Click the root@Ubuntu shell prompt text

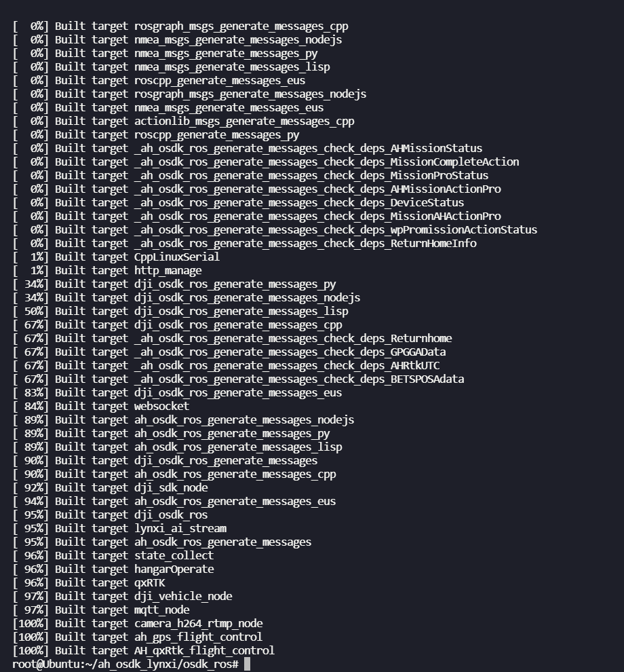pos(125,664)
